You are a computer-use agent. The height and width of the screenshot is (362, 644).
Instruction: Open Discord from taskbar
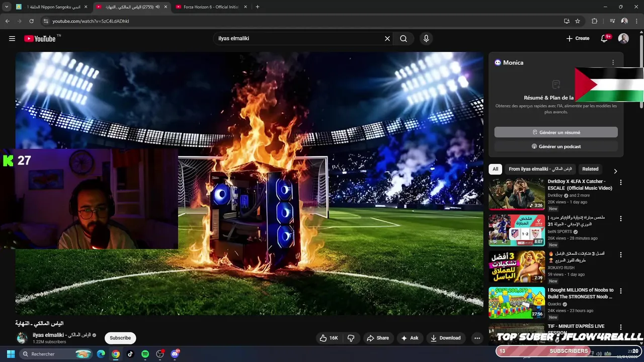pos(175,354)
